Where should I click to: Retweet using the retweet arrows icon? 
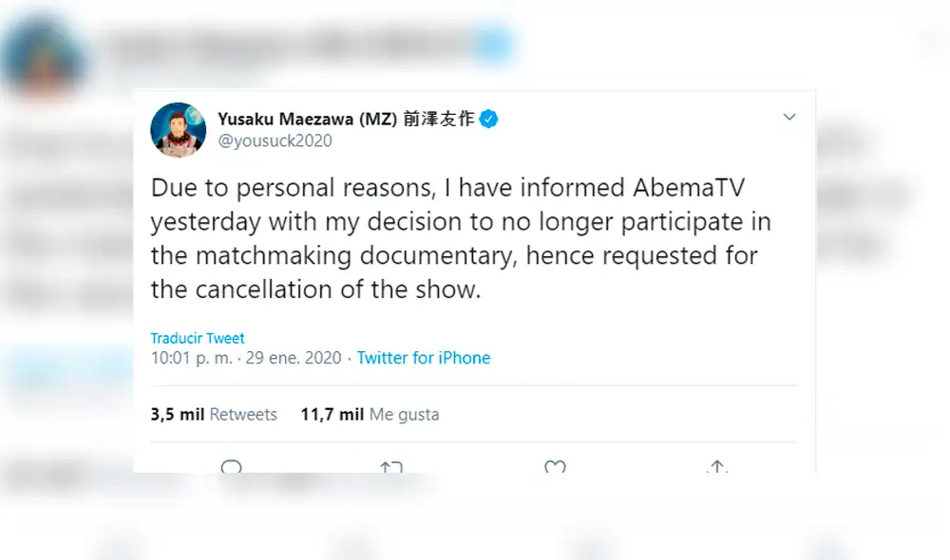click(x=391, y=467)
